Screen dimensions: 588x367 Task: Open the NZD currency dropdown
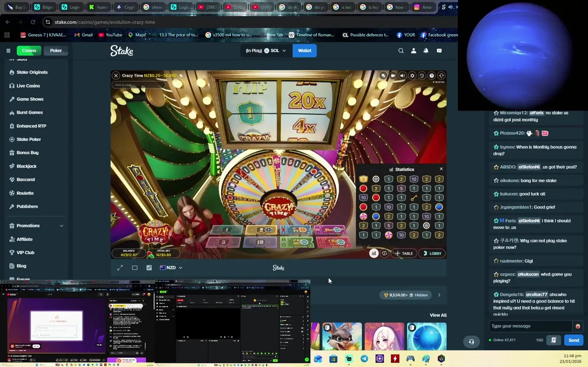[x=171, y=268]
